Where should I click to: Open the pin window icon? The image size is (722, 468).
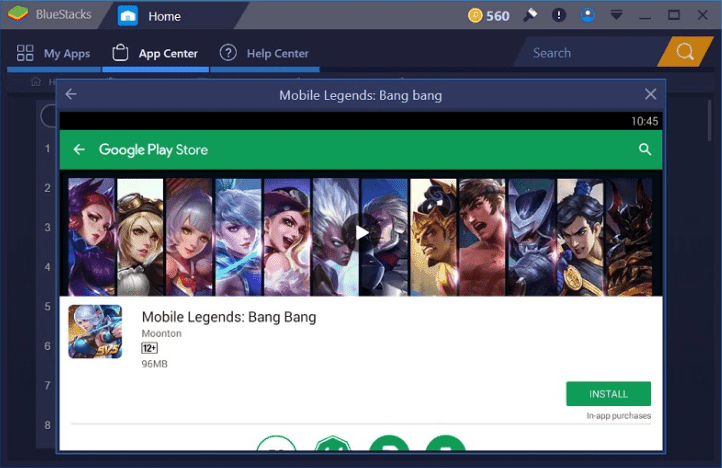point(530,15)
